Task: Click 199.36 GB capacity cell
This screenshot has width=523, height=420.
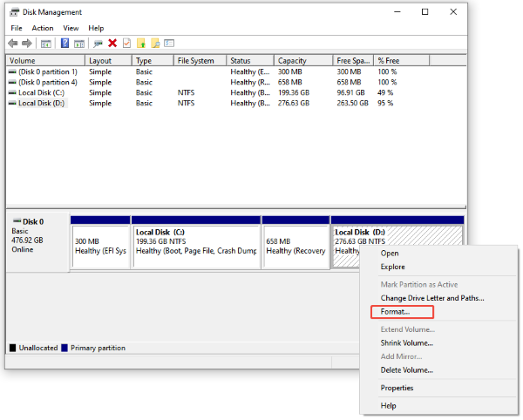Action: [x=294, y=93]
